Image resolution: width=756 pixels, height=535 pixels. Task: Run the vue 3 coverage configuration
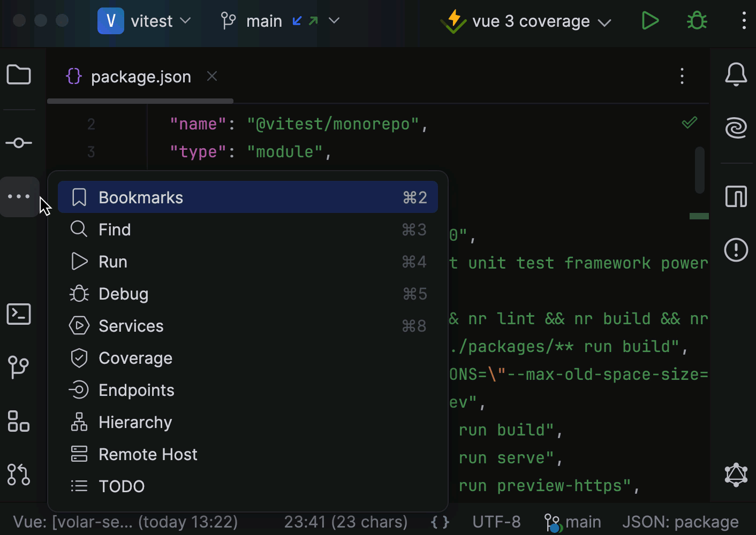tap(650, 21)
